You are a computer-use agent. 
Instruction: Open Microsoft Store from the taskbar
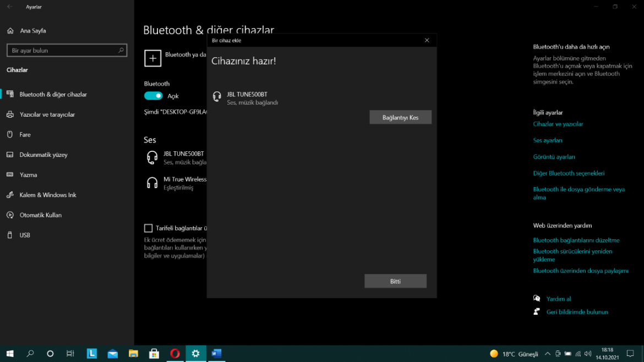154,354
